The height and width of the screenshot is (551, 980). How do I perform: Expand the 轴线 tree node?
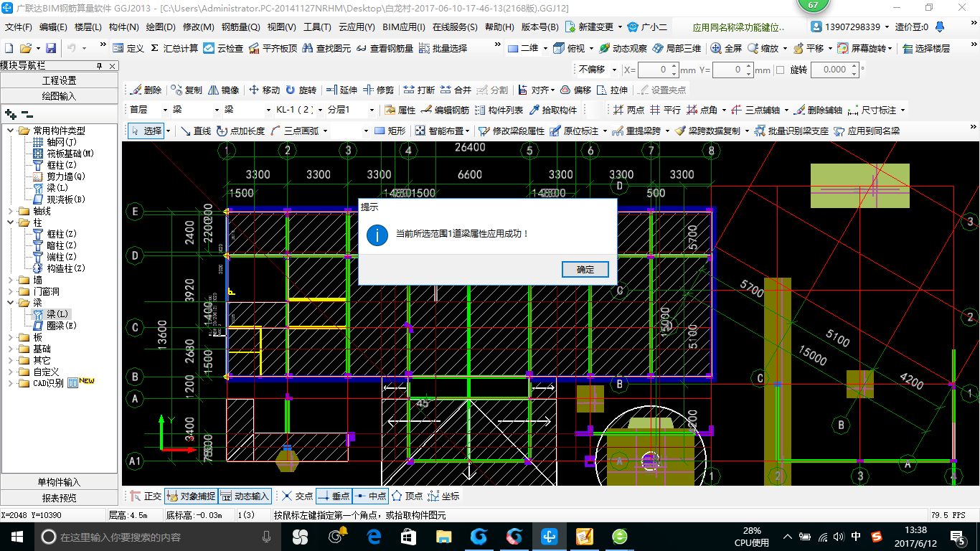(10, 211)
